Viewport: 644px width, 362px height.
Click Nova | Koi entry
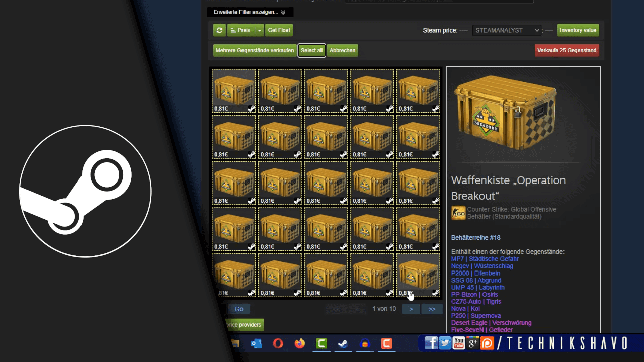click(465, 308)
